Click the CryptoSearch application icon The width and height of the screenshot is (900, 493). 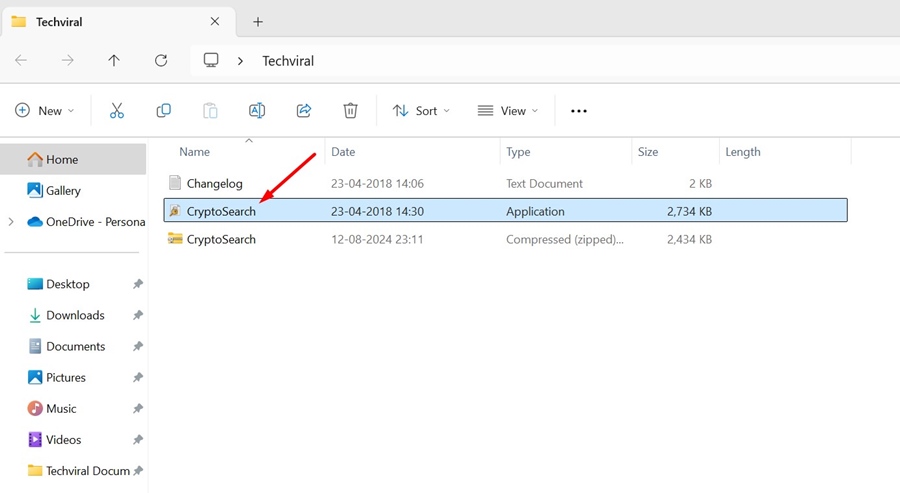(x=175, y=211)
